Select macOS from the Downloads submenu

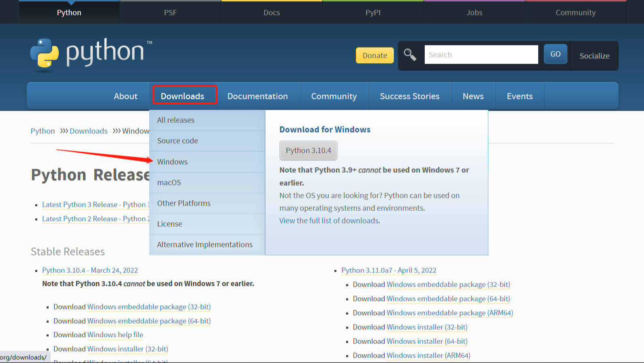169,183
